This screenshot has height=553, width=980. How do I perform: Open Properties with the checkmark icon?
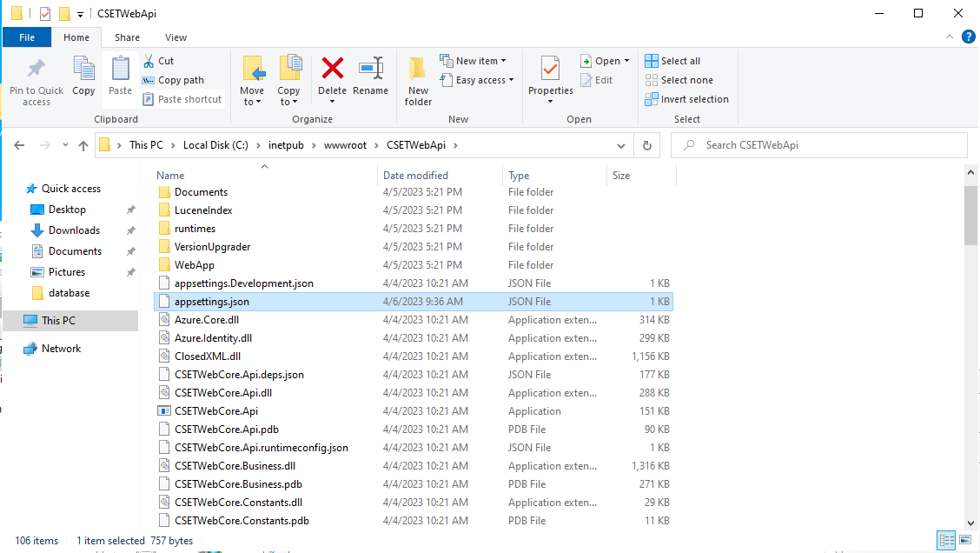coord(550,69)
